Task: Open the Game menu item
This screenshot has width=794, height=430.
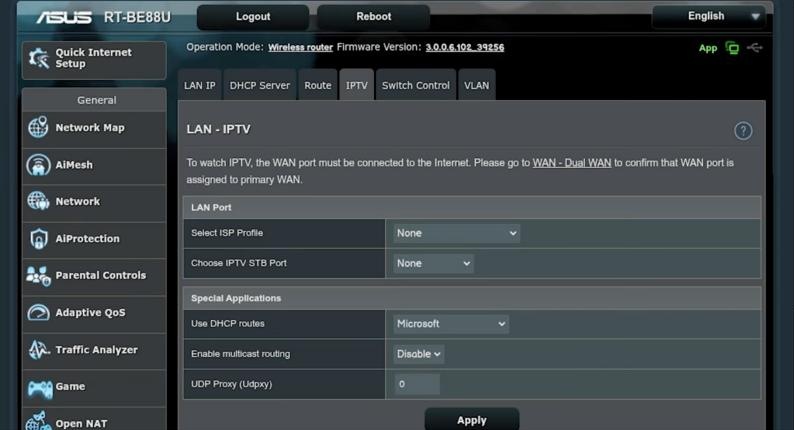Action: coord(94,387)
